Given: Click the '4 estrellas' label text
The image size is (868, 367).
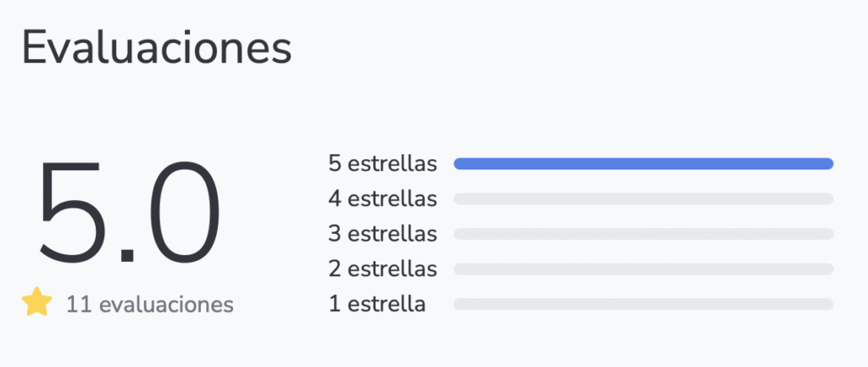Looking at the screenshot, I should 383,199.
